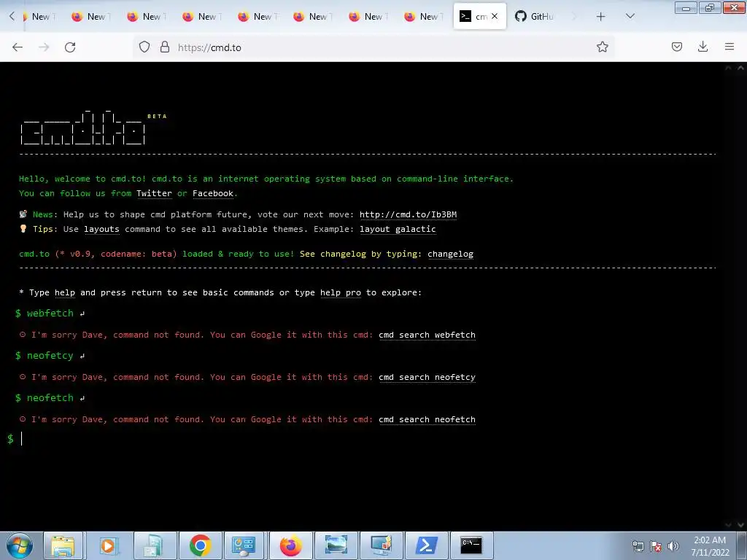
Task: Open the volume speaker tray icon
Action: click(673, 546)
